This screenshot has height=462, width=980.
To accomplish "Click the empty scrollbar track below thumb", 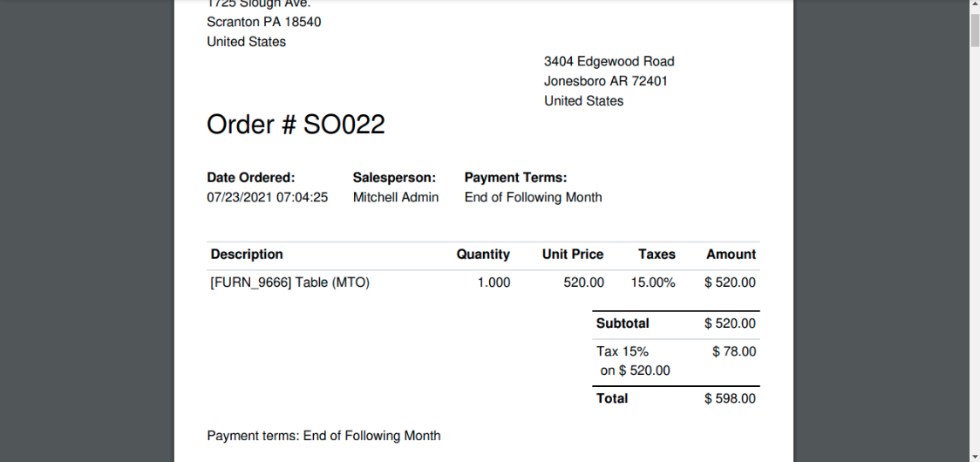I will point(975,250).
